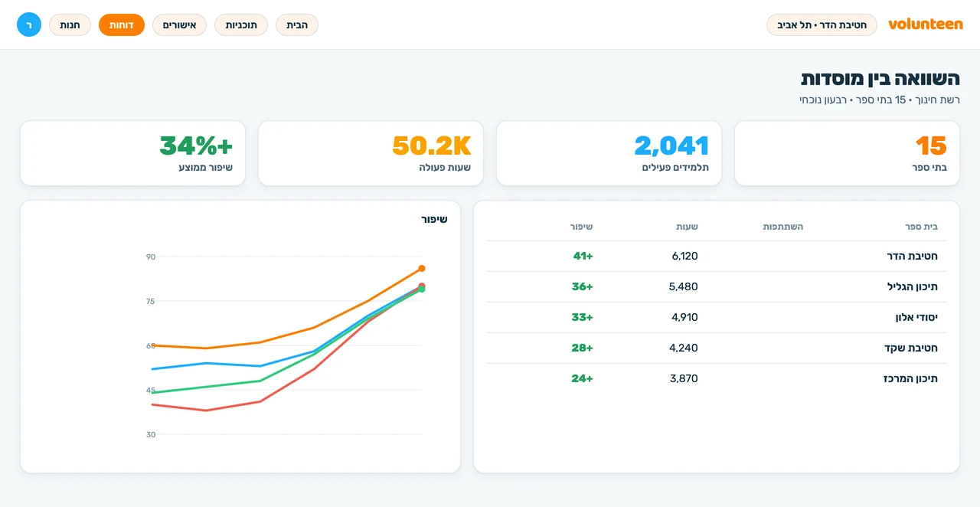Open the חטיבת הדר • תל אביב school selector
This screenshot has height=507, width=980.
pyautogui.click(x=822, y=25)
